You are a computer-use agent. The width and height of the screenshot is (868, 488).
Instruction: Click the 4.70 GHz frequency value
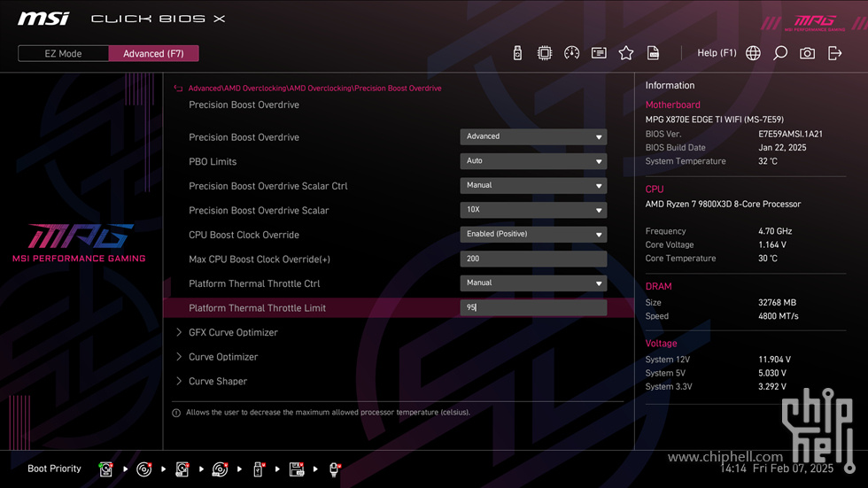coord(775,231)
